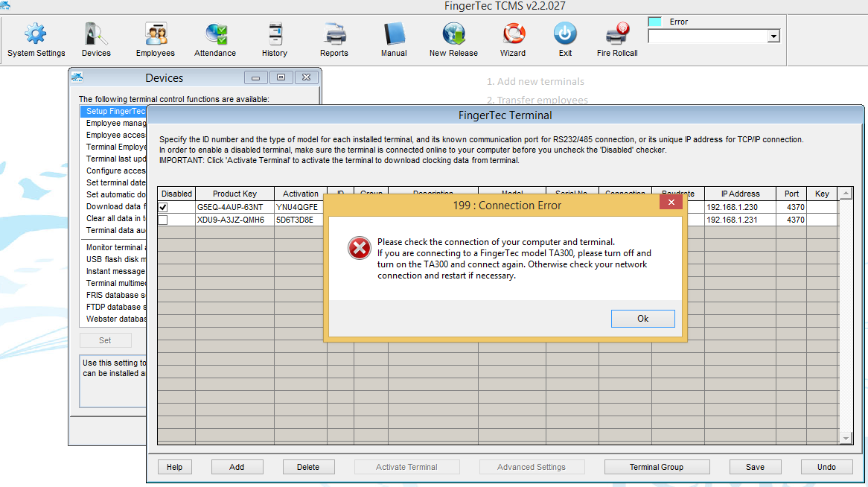Click Ok in the Connection Error dialog
The height and width of the screenshot is (487, 868).
(642, 319)
